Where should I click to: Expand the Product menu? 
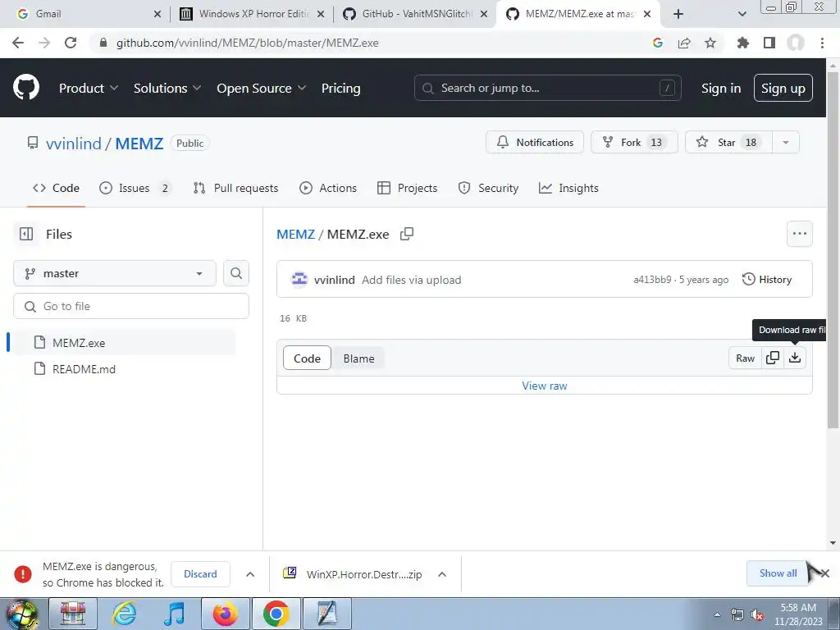(x=89, y=88)
